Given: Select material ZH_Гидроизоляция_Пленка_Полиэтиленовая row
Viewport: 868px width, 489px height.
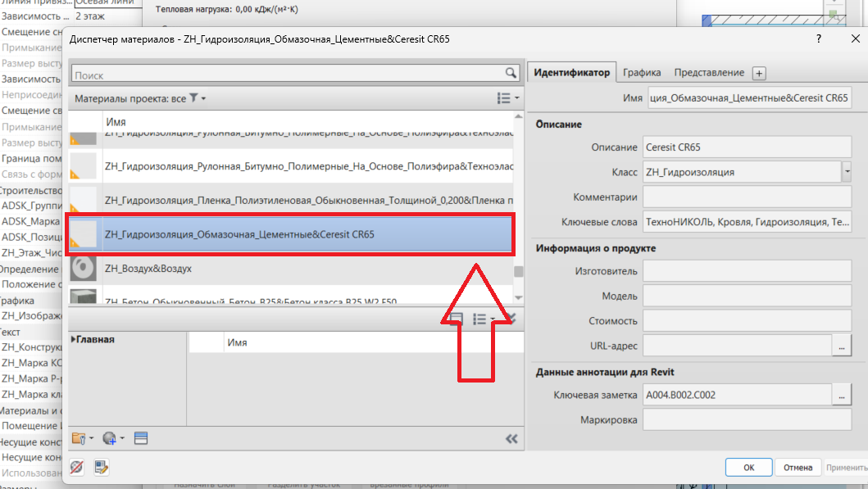Looking at the screenshot, I should tap(291, 200).
